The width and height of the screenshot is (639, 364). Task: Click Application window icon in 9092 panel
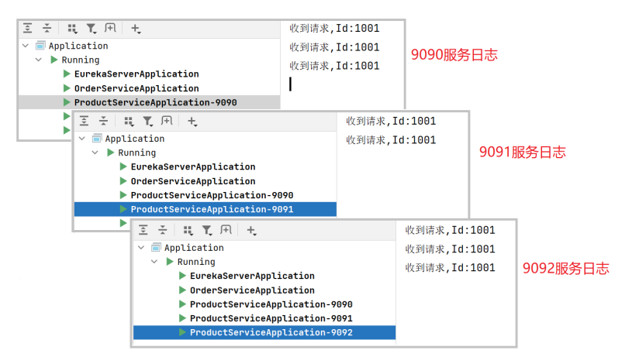click(x=156, y=248)
